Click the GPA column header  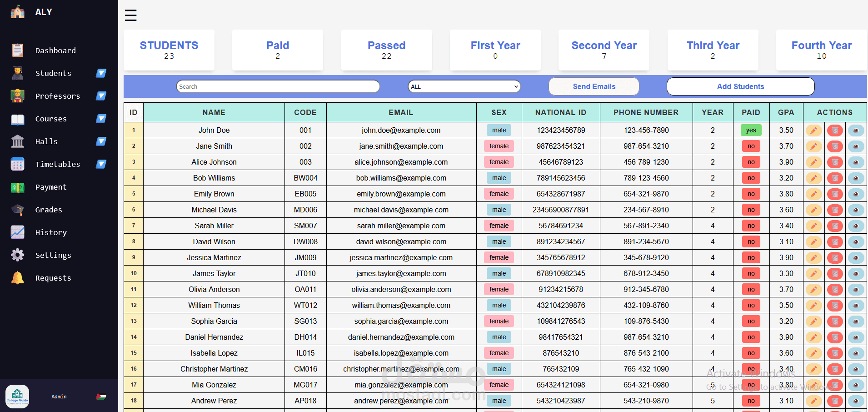[786, 112]
